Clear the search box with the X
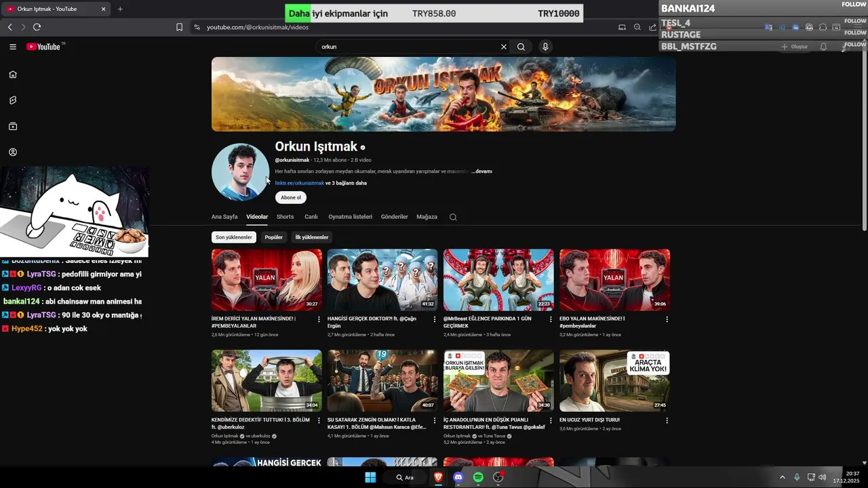Viewport: 868px width, 488px height. [504, 47]
